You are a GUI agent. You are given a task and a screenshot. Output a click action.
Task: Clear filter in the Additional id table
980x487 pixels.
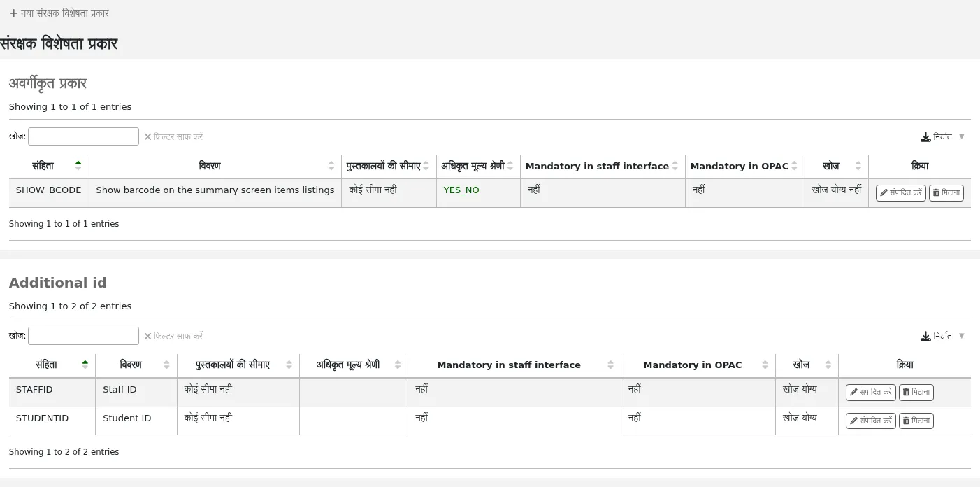tap(173, 336)
